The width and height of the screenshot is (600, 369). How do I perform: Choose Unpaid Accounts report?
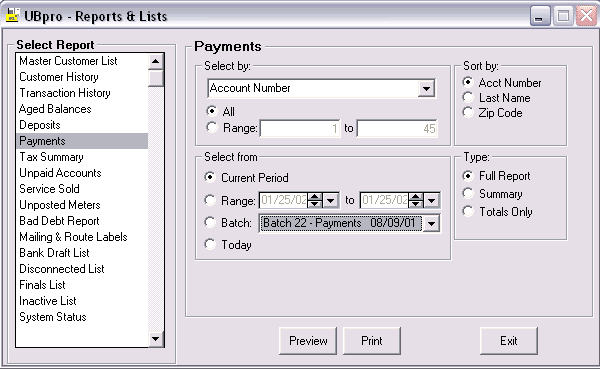[82, 173]
